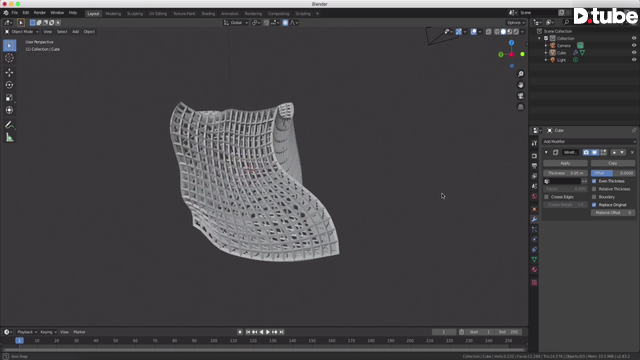
Task: Click the pan view hand icon
Action: pyautogui.click(x=520, y=85)
